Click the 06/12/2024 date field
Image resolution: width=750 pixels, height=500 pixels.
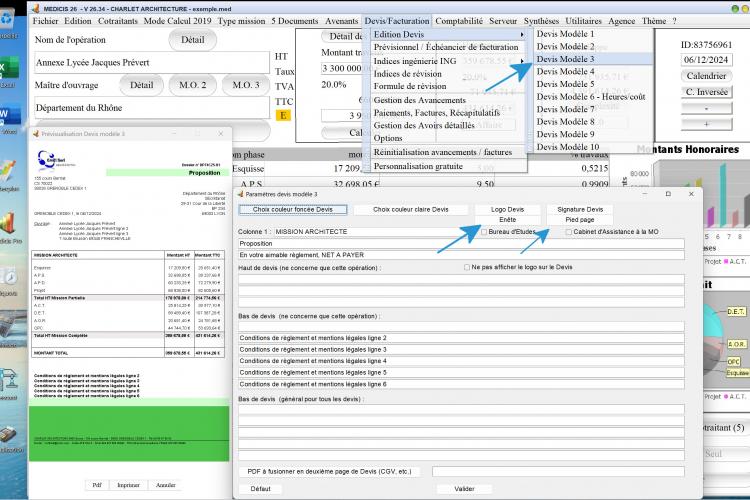706,60
